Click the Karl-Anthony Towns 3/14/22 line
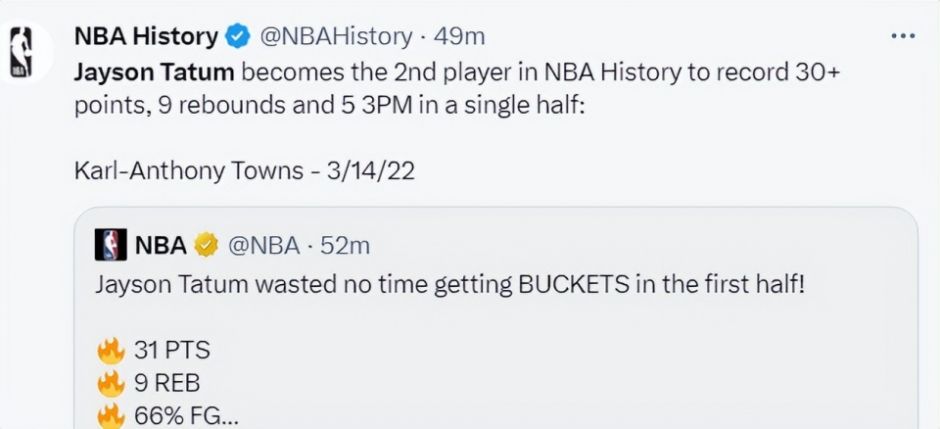This screenshot has width=940, height=429. coord(244,170)
